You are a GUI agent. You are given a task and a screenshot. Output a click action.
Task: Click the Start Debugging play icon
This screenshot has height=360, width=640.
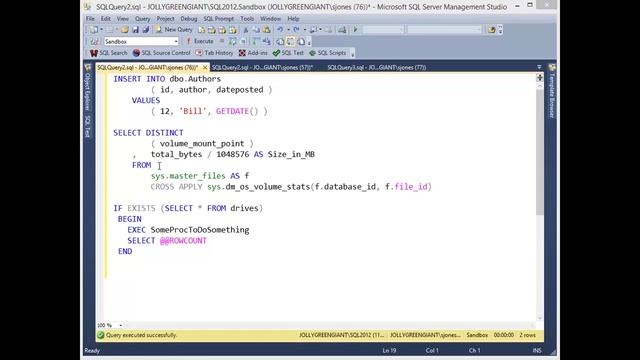[x=355, y=30]
